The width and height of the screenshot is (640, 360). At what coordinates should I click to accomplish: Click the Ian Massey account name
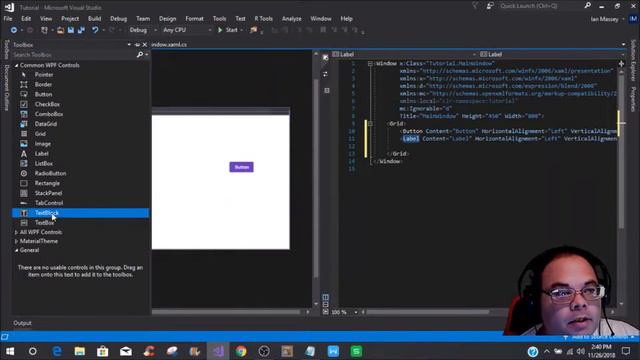point(604,19)
